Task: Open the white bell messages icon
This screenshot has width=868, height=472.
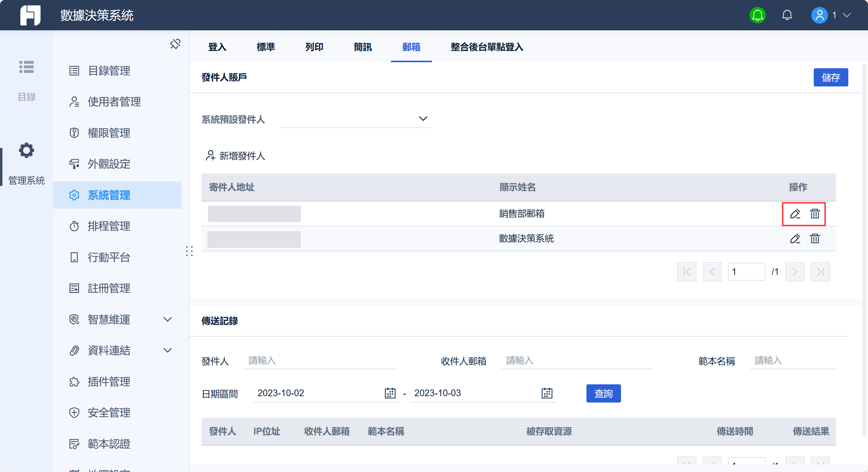Action: [787, 15]
